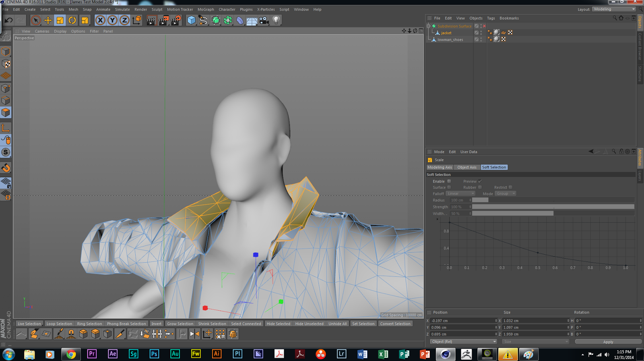This screenshot has height=361, width=644.
Task: Enable the Soft Selection checkbox
Action: tap(449, 181)
